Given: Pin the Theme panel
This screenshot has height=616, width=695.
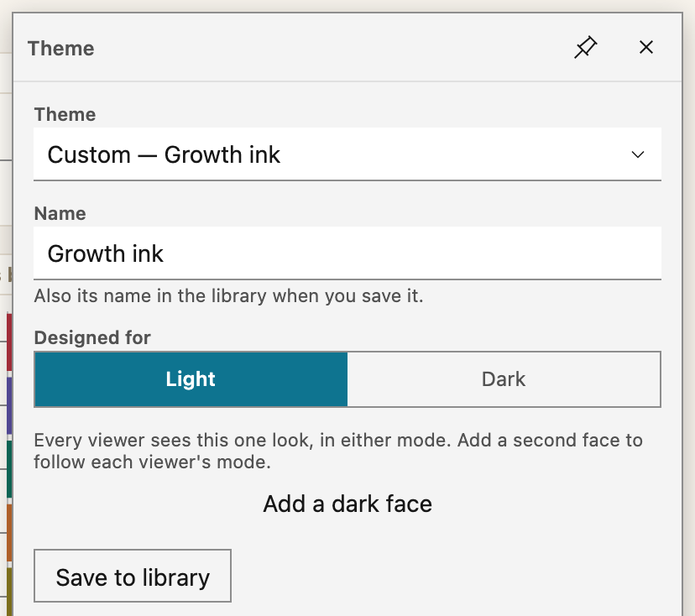Looking at the screenshot, I should tap(586, 48).
